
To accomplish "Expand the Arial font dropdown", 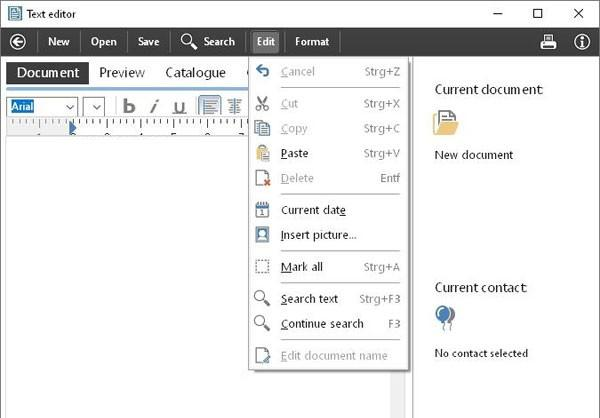I will click(x=70, y=106).
